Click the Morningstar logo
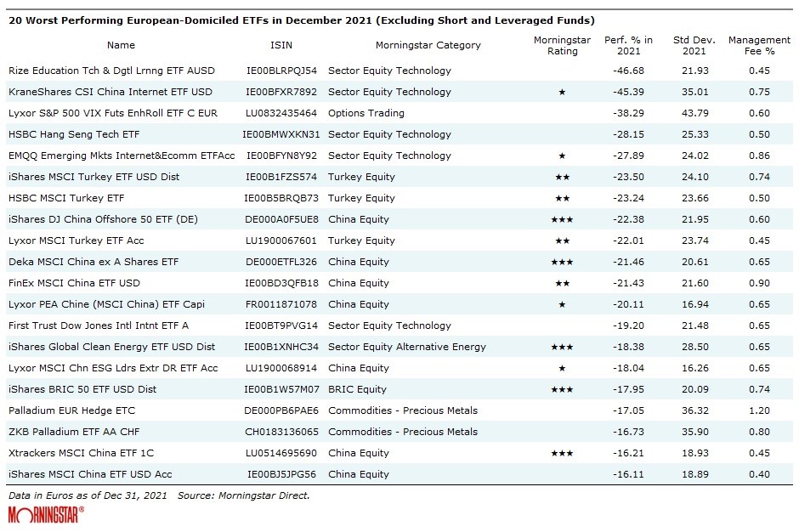The width and height of the screenshot is (799, 532). click(46, 515)
